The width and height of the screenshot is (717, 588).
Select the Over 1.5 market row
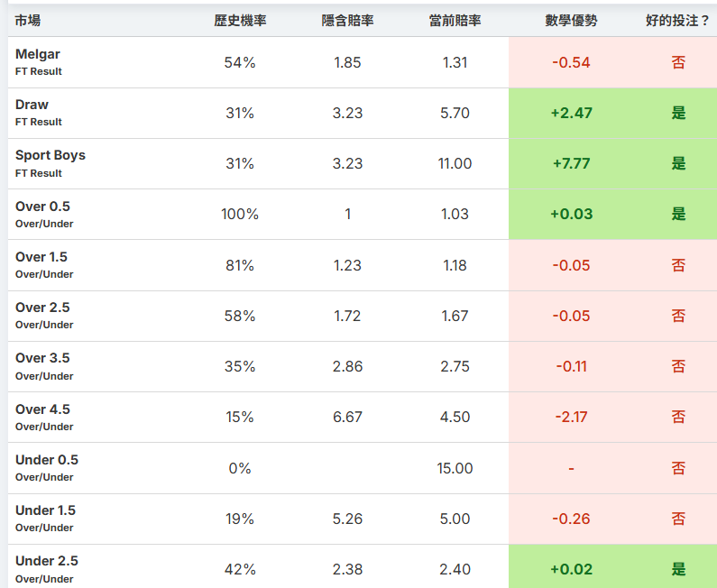pyautogui.click(x=363, y=265)
